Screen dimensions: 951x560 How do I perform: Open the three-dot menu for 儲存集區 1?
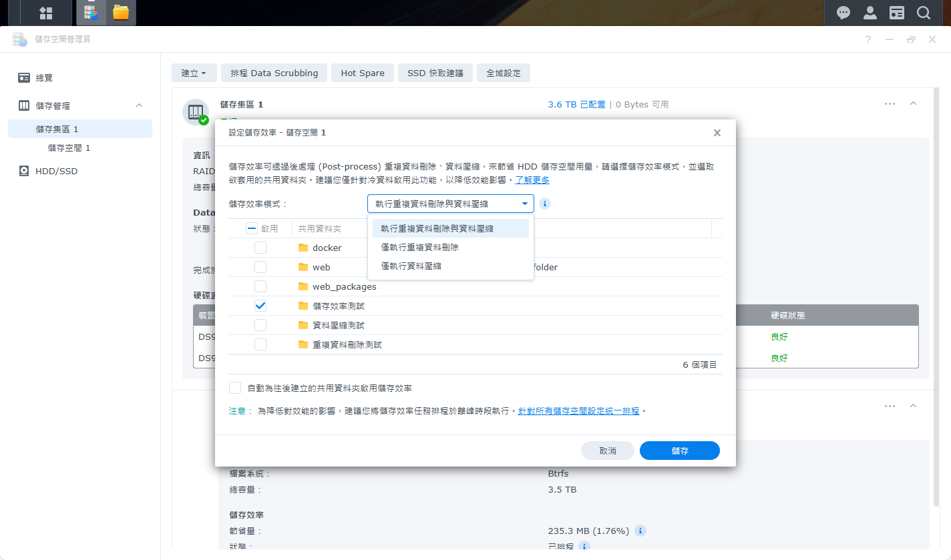(890, 104)
